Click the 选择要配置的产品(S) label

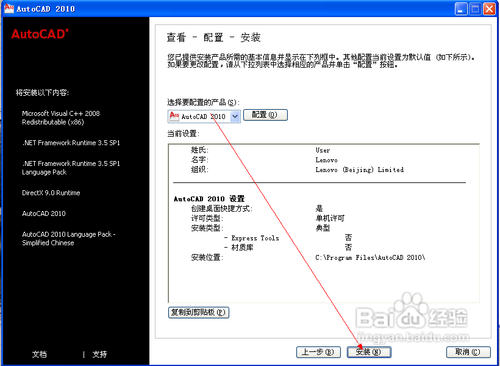[203, 102]
